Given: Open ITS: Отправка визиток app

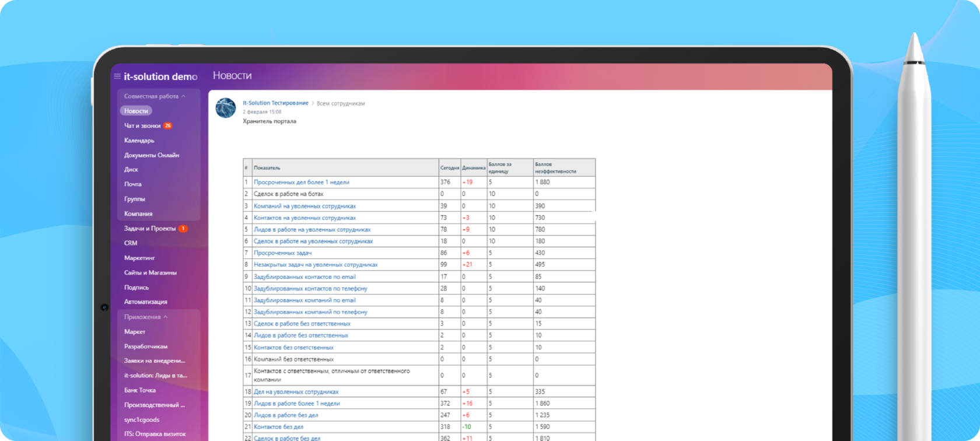Looking at the screenshot, I should pyautogui.click(x=155, y=434).
